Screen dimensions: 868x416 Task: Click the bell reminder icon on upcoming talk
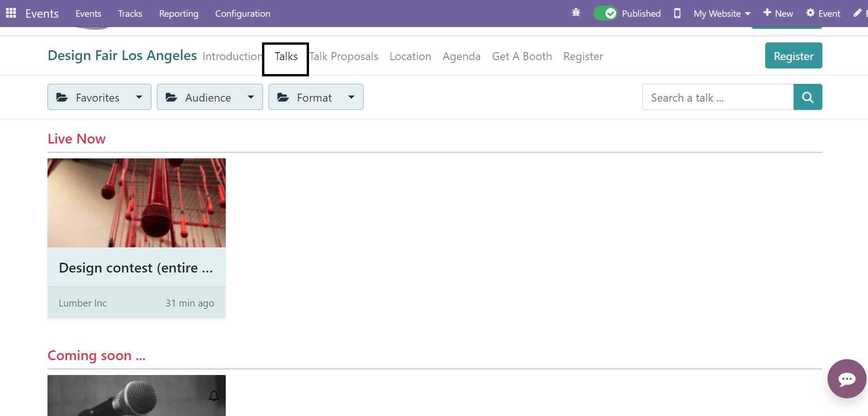click(x=214, y=396)
